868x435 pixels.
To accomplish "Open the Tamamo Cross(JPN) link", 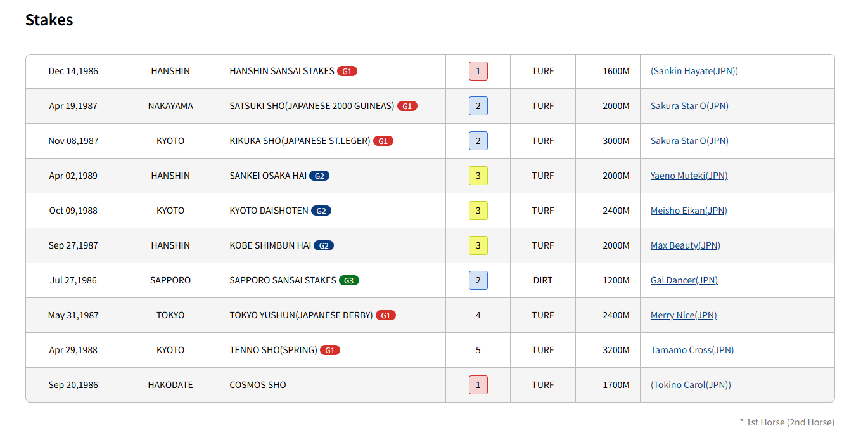I will tap(692, 350).
